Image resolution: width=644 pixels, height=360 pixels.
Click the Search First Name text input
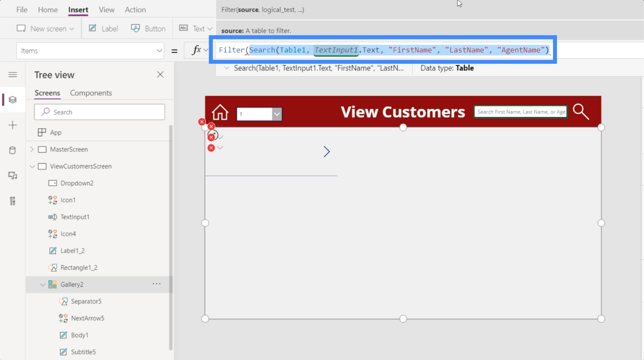[521, 112]
